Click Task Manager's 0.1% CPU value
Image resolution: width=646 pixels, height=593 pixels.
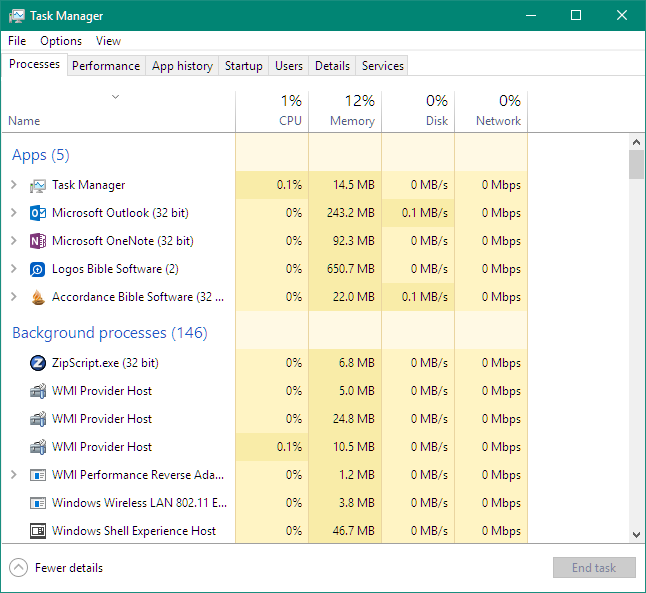point(289,185)
